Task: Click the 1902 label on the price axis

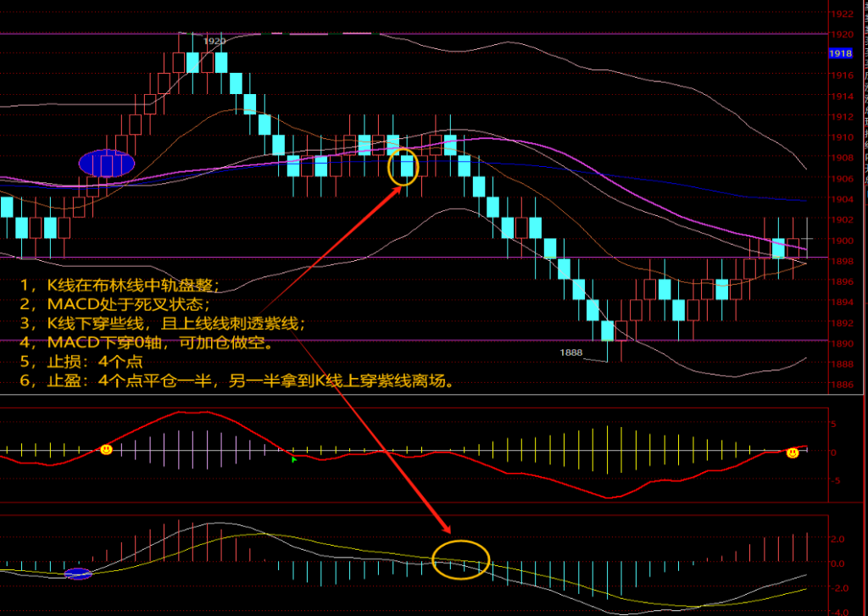Action: tap(842, 219)
